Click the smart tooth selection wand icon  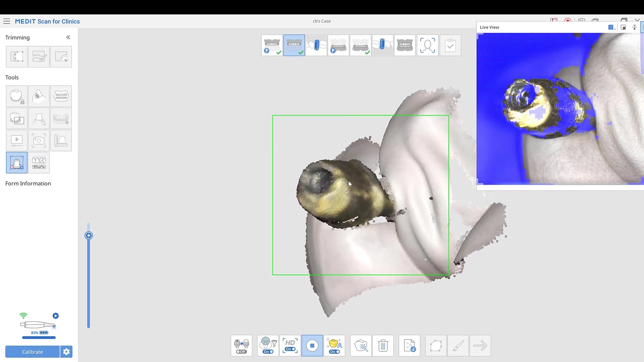[361, 346]
